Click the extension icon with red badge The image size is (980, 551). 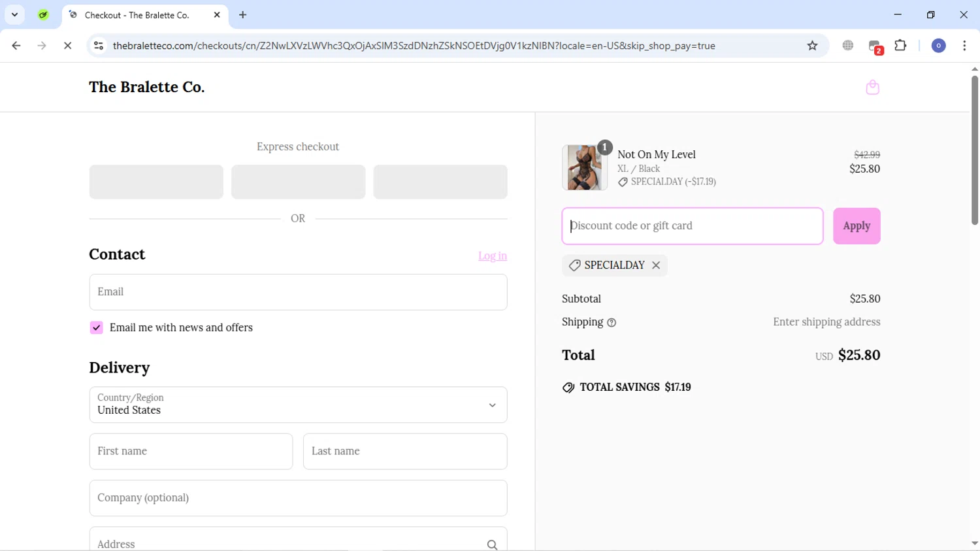875,46
